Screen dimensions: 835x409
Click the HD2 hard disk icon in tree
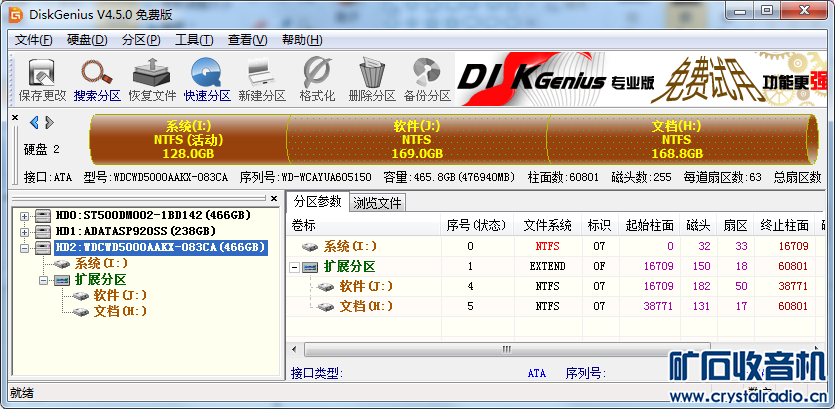pos(43,248)
